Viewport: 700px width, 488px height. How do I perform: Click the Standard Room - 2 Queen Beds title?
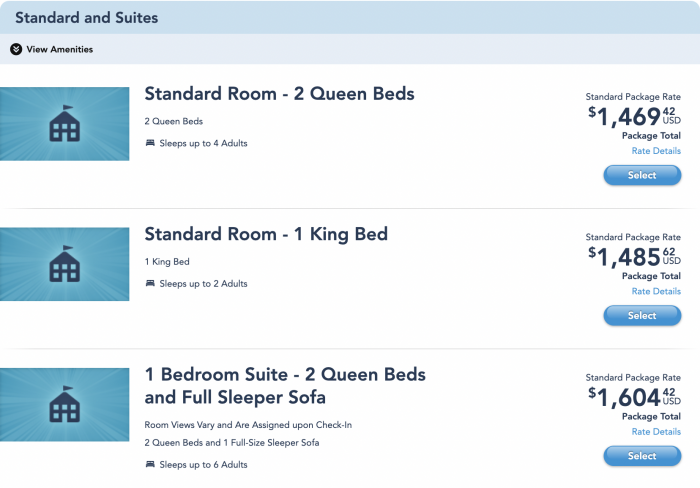click(279, 94)
